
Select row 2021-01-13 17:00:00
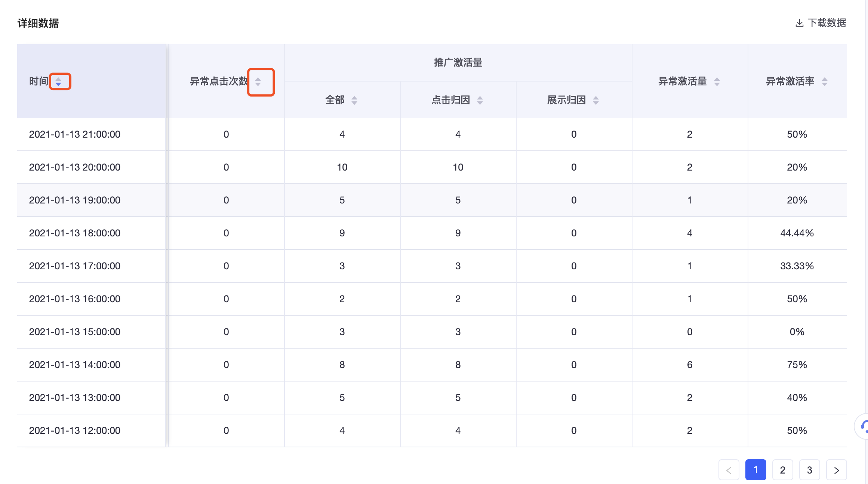click(x=432, y=266)
